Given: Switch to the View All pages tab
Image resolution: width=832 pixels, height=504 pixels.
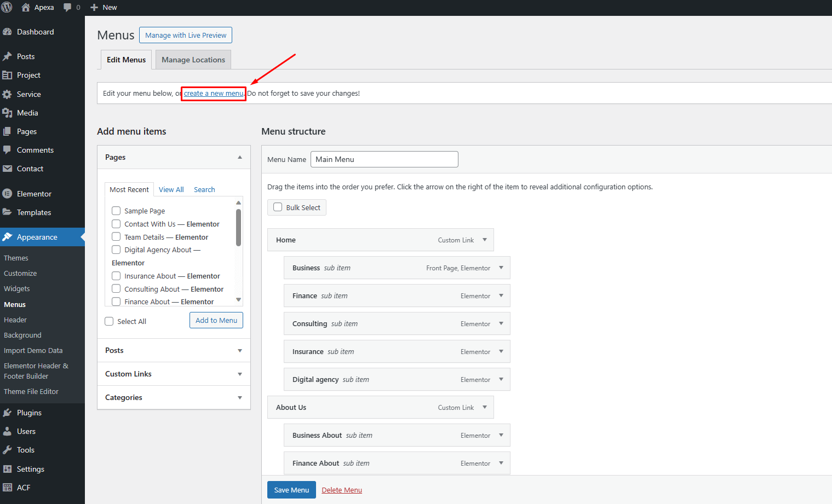Looking at the screenshot, I should pyautogui.click(x=171, y=189).
